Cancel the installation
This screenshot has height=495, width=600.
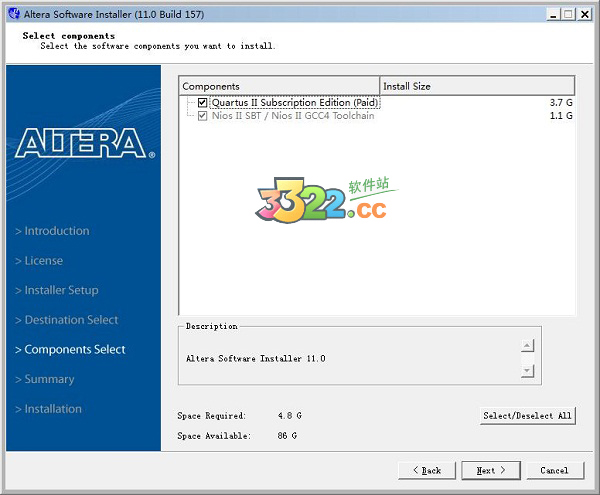click(555, 471)
